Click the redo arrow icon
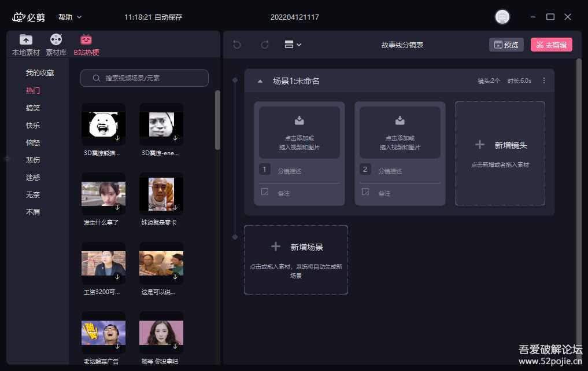This screenshot has height=371, width=588. [265, 45]
